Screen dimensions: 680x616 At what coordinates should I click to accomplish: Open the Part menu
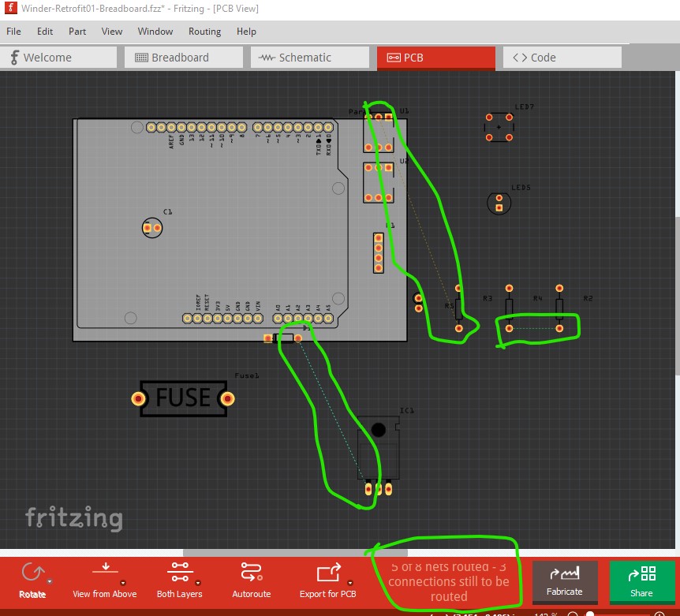tap(77, 32)
